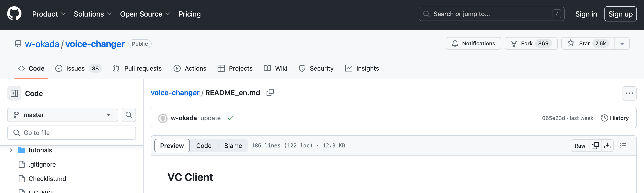Focus the Search or jump to field
The height and width of the screenshot is (193, 644).
tap(491, 14)
